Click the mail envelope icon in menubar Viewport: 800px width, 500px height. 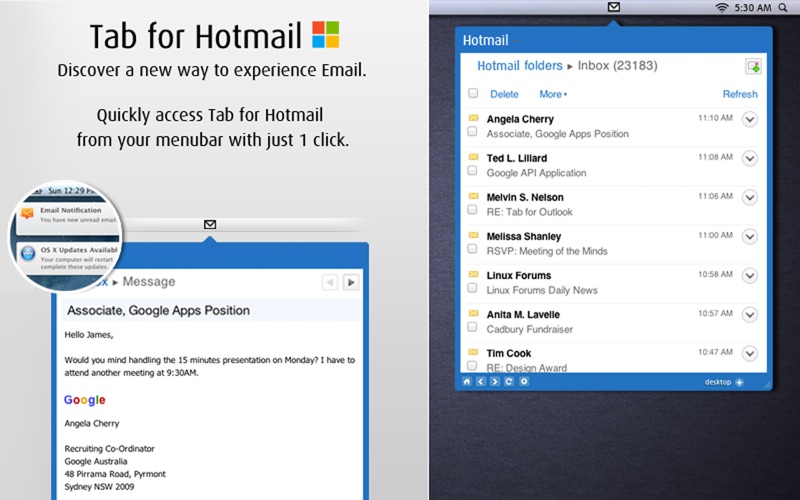pos(614,7)
